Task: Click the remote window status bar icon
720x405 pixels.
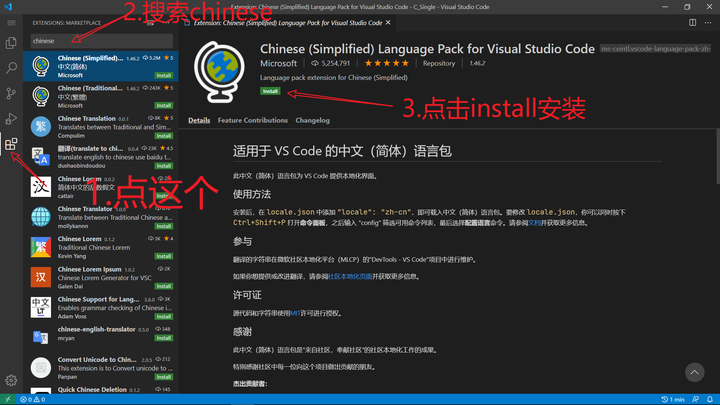Action: coord(7,399)
